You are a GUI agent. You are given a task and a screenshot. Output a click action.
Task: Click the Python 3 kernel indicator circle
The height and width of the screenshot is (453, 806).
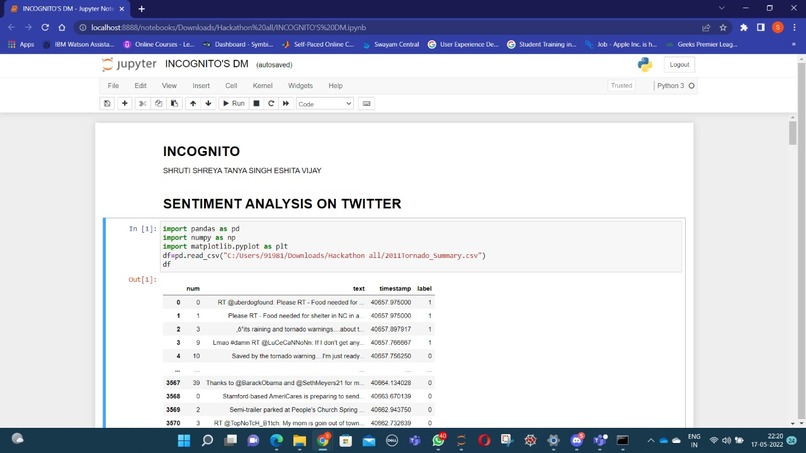click(691, 86)
